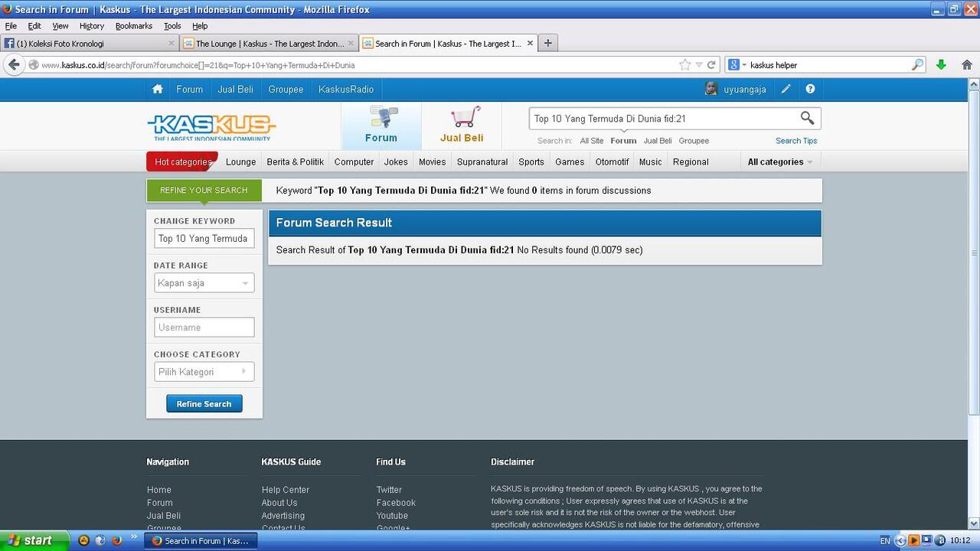Open the Computer category

354,161
